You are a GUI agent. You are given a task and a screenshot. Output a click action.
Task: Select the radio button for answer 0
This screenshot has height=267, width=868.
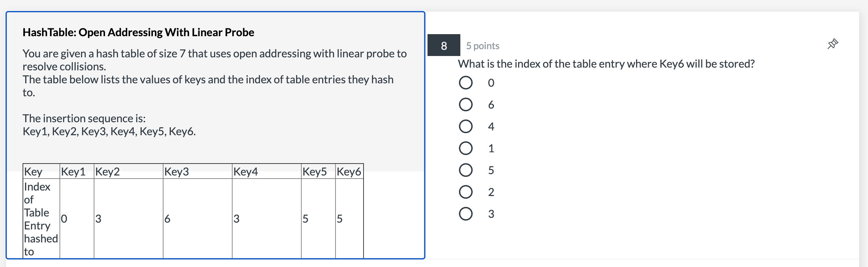pyautogui.click(x=465, y=83)
